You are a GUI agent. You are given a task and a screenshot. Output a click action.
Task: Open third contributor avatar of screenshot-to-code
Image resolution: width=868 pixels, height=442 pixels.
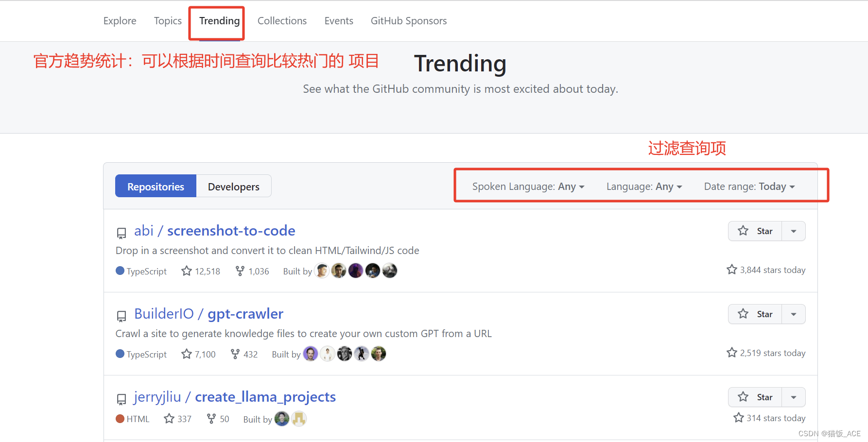click(356, 271)
